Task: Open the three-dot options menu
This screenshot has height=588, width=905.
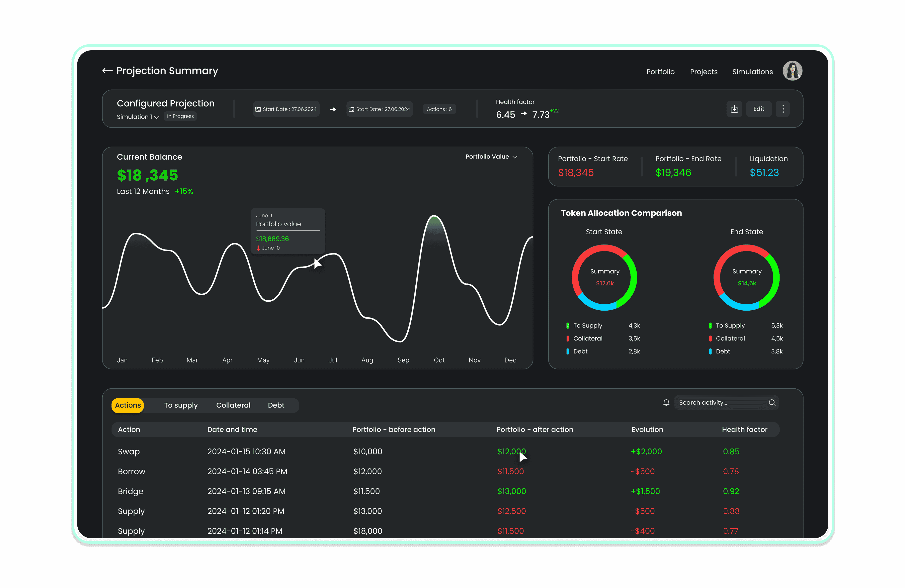Action: tap(782, 109)
